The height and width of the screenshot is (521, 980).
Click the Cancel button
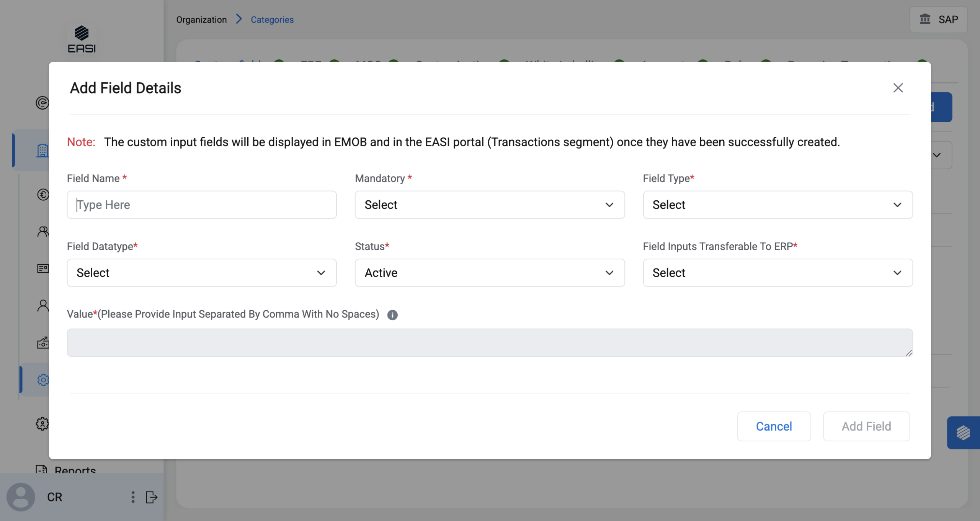coord(773,426)
